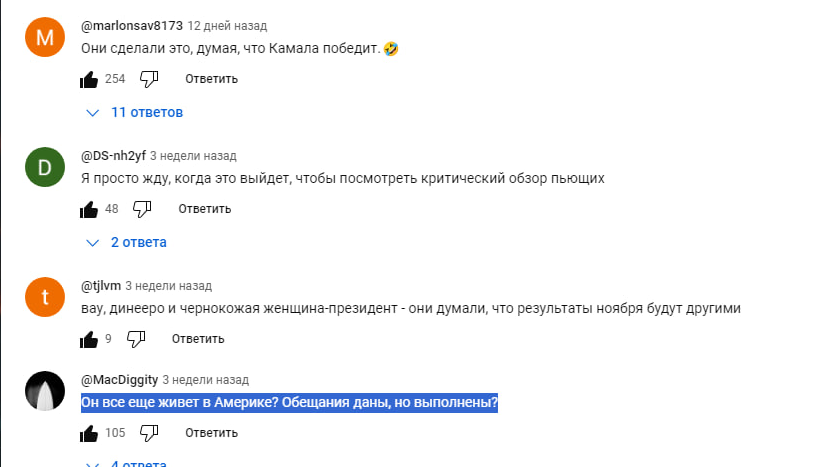Open the @MacDiggity username link
This screenshot has width=826, height=467.
(x=118, y=380)
